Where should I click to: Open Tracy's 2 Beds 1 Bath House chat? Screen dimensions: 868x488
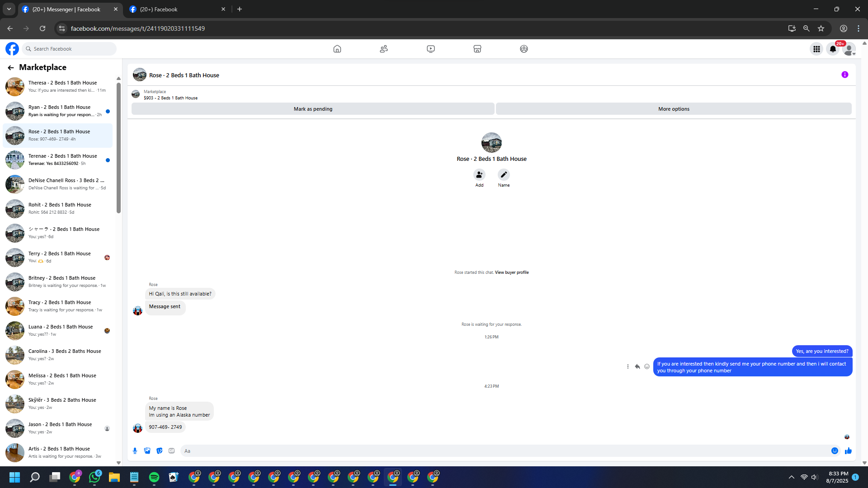[58, 306]
